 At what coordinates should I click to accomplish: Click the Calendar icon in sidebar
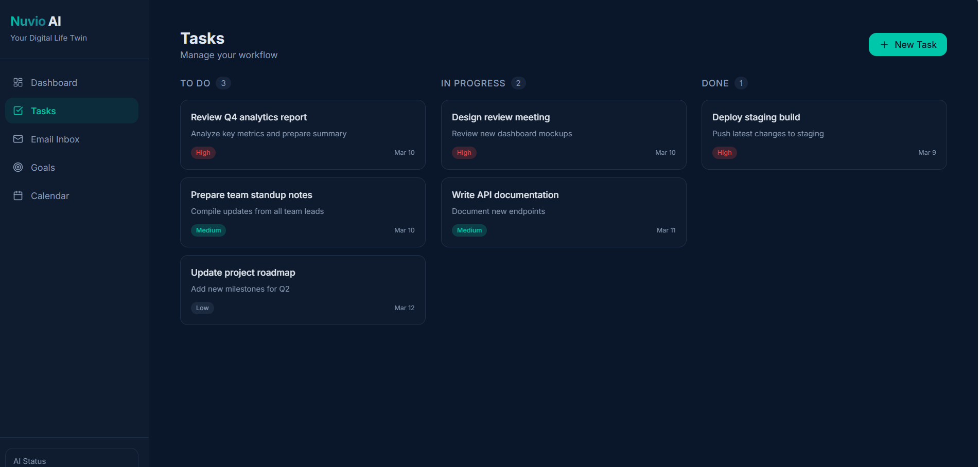coord(18,195)
